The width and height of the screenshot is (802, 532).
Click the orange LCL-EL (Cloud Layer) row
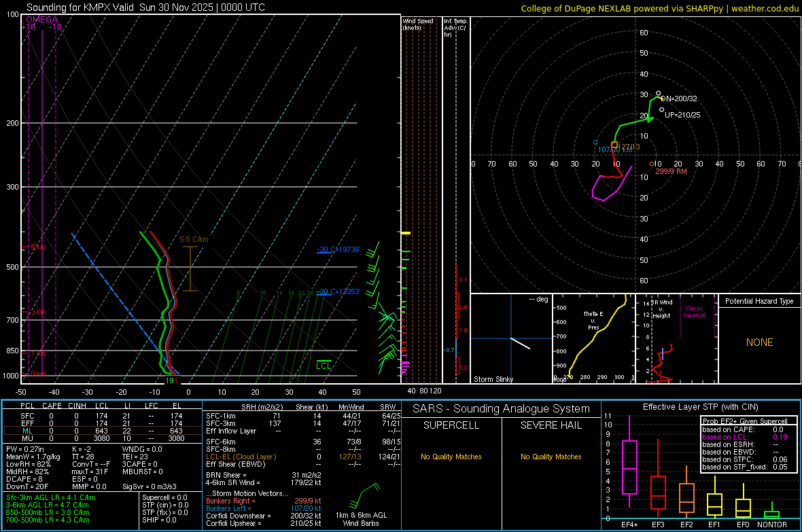(303, 457)
